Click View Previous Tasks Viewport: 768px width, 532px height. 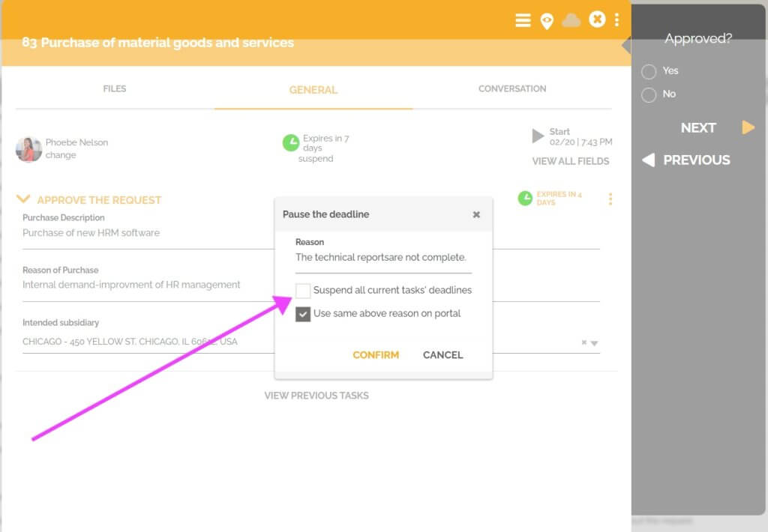point(316,396)
